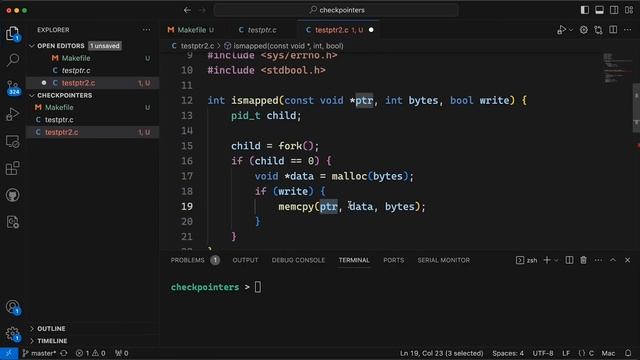The image size is (640, 360).
Task: Click Ln 19, Col 23 status item
Action: [441, 353]
